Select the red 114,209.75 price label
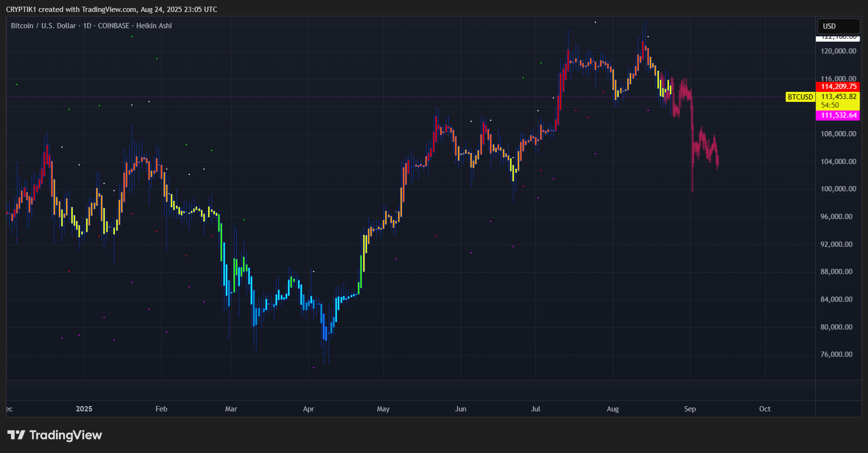The image size is (868, 453). click(x=838, y=87)
